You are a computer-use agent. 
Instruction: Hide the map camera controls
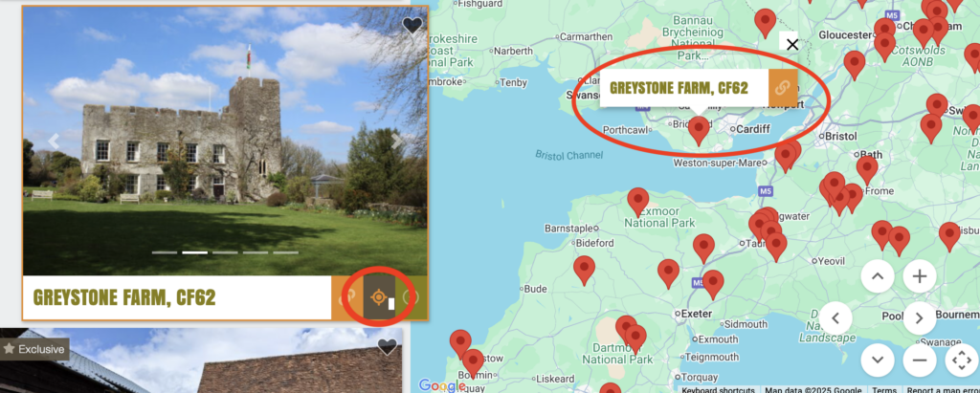[961, 360]
